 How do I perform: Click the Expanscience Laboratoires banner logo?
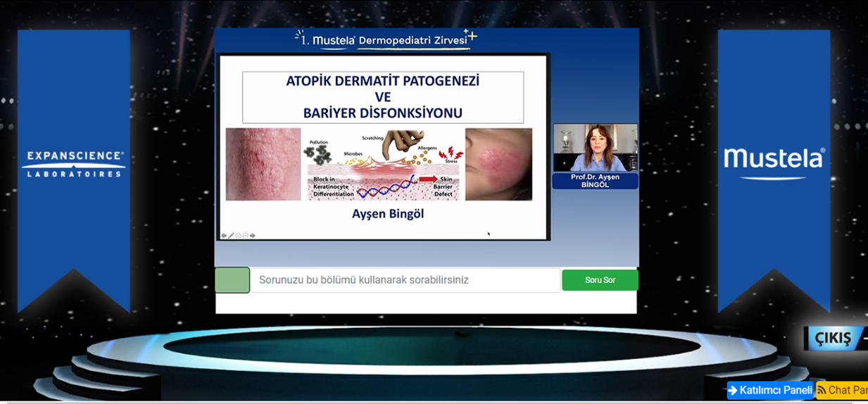point(74,164)
